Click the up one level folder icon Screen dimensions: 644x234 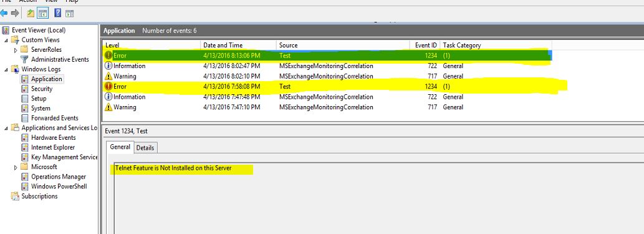pos(31,13)
